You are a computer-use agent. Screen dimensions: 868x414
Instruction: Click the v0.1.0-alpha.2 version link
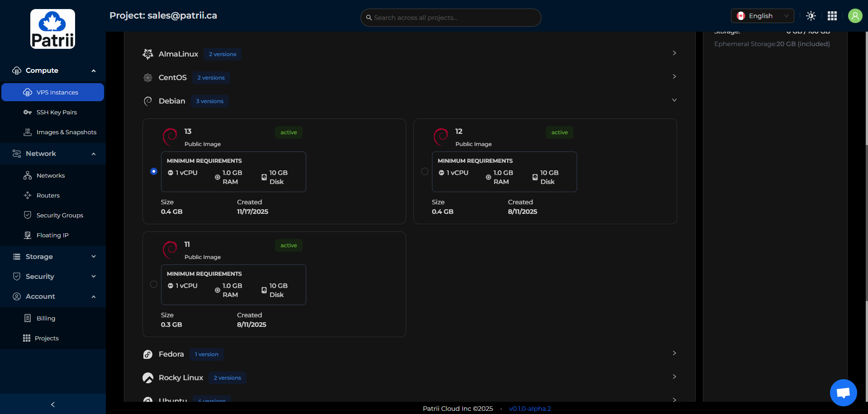[x=530, y=409]
